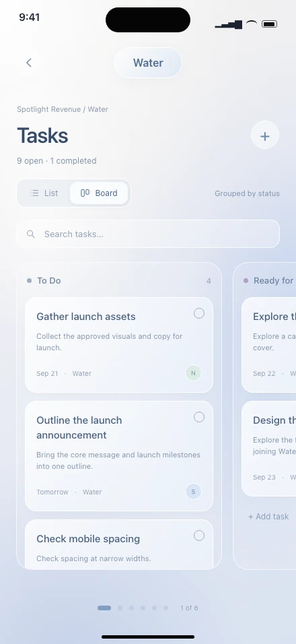This screenshot has height=644, width=296.
Task: Tap the S assignee avatar
Action: pyautogui.click(x=194, y=491)
